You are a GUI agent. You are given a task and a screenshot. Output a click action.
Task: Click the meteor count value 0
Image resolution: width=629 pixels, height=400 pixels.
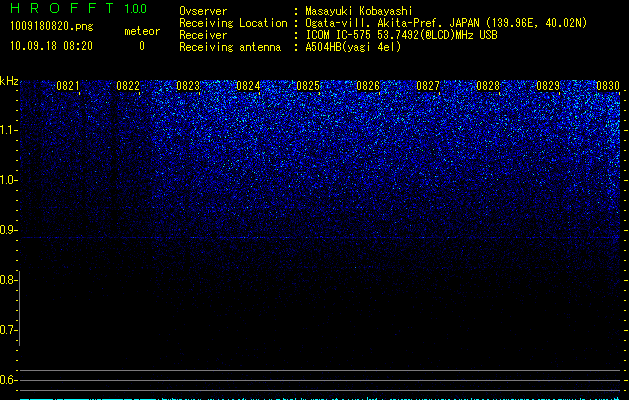click(x=142, y=46)
